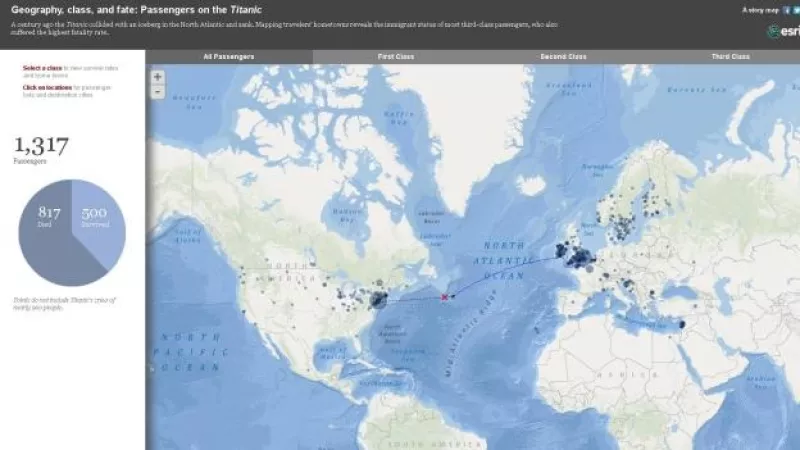Screen dimensions: 800x450
Task: Share story map on Facebook
Action: click(786, 10)
